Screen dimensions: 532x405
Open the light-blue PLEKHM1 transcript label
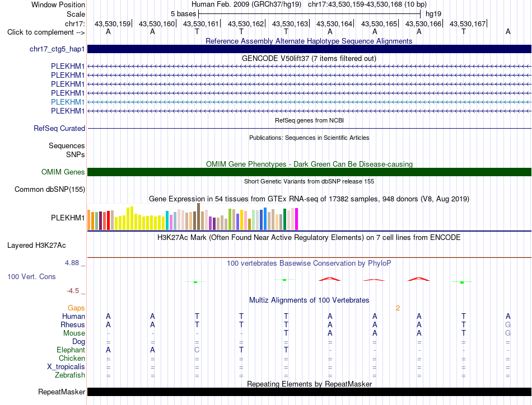click(68, 102)
